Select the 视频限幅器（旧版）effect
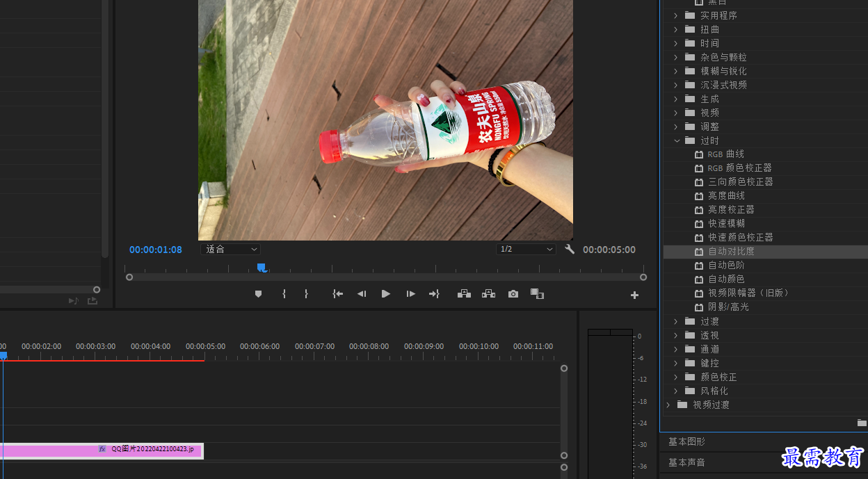 (749, 293)
